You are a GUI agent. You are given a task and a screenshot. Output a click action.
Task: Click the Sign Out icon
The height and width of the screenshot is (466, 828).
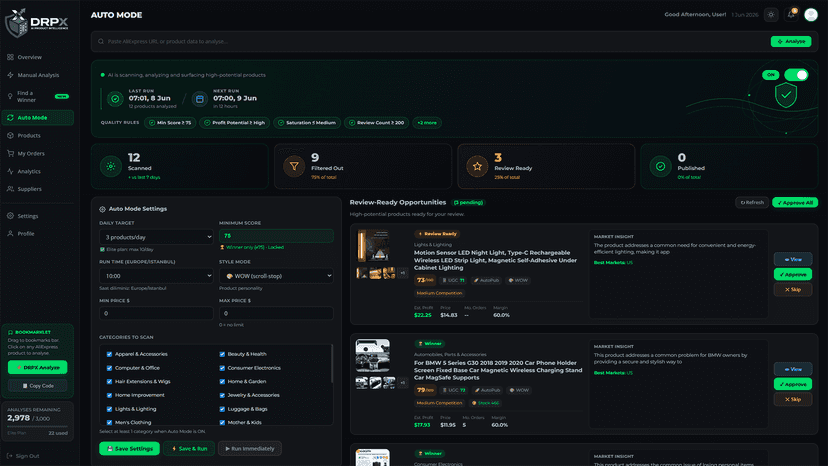(x=10, y=456)
